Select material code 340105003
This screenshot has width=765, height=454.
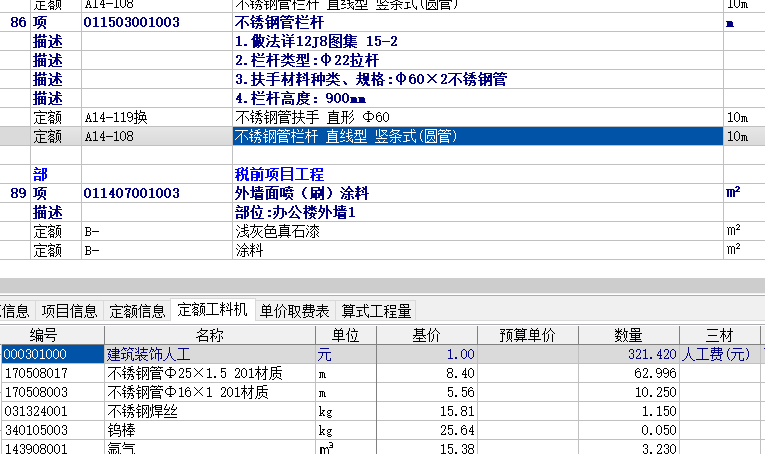coord(36,430)
